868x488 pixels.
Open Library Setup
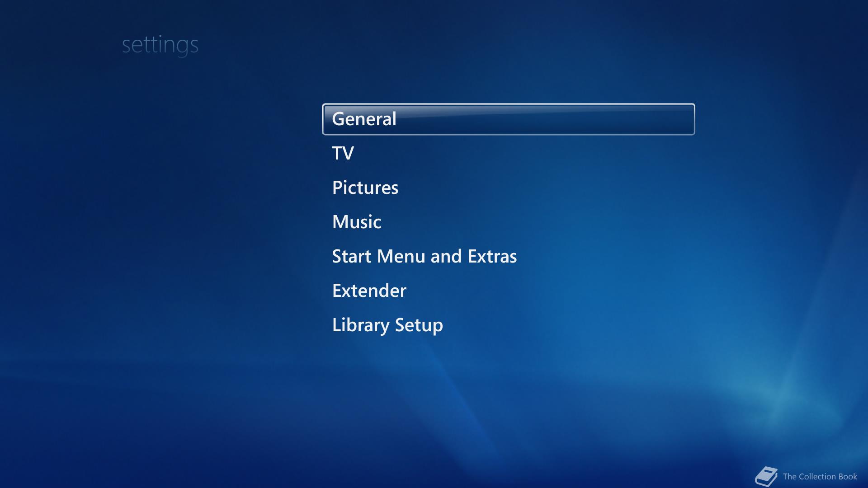387,325
